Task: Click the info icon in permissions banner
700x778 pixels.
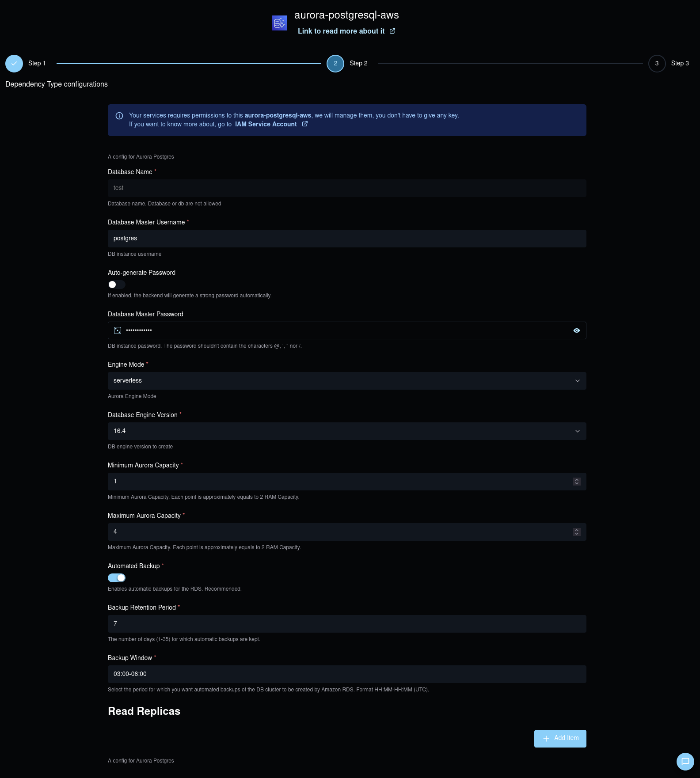Action: 119,116
